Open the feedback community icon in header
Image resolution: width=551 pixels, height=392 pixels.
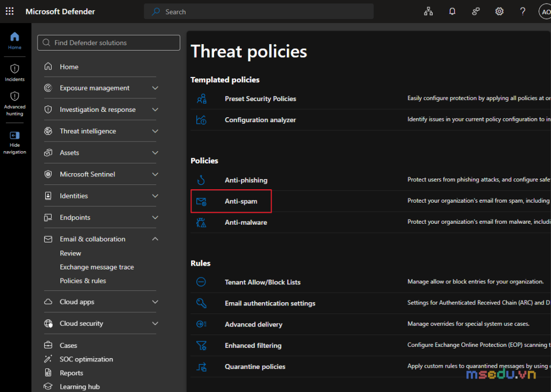coord(476,12)
